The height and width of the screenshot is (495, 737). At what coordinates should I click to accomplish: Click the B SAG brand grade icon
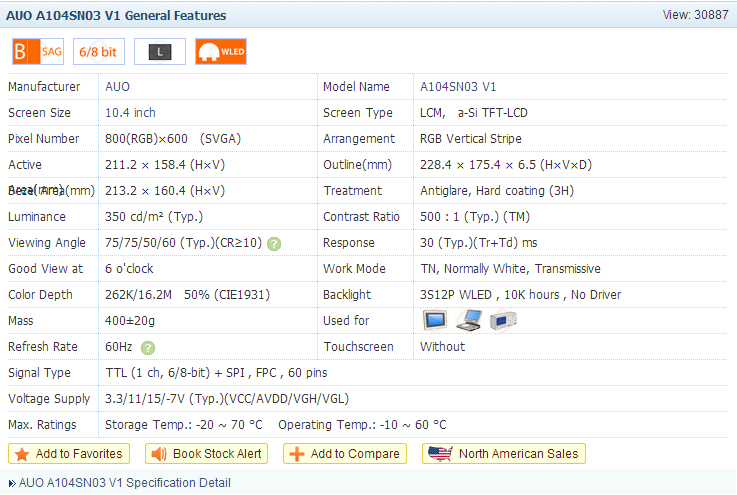[x=38, y=52]
